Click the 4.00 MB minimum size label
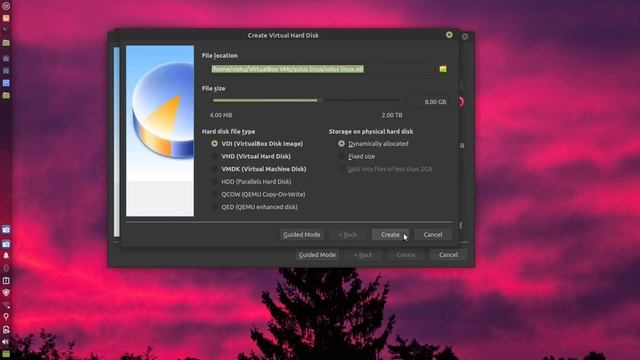The width and height of the screenshot is (640, 360). pyautogui.click(x=221, y=115)
